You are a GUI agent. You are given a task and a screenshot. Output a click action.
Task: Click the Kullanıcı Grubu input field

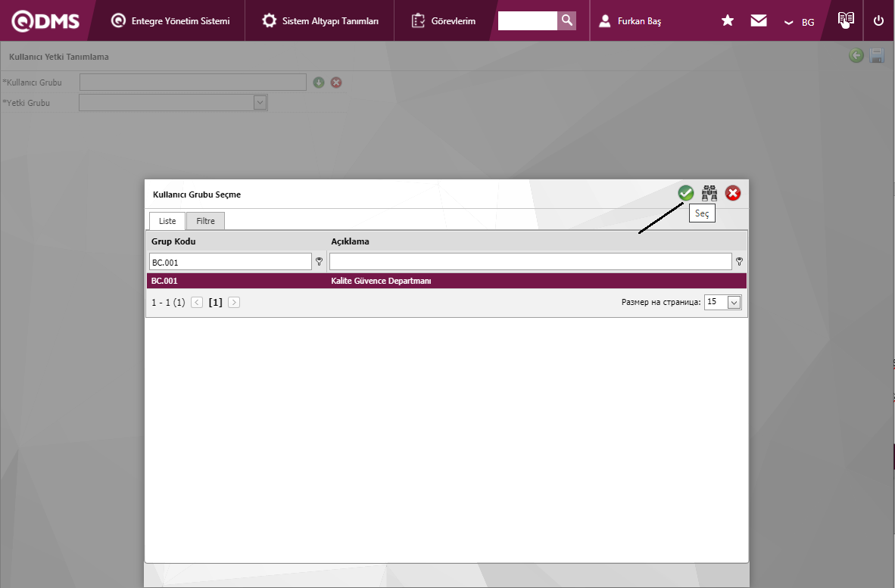193,82
